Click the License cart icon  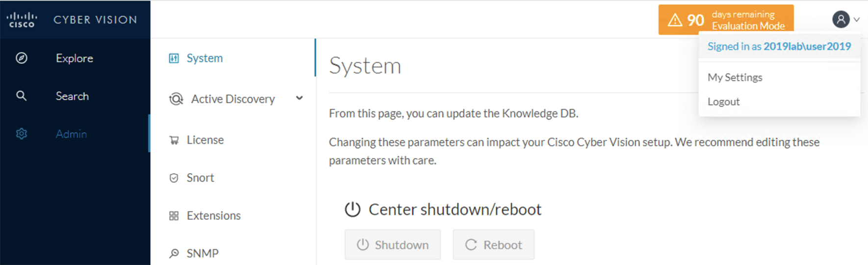174,140
